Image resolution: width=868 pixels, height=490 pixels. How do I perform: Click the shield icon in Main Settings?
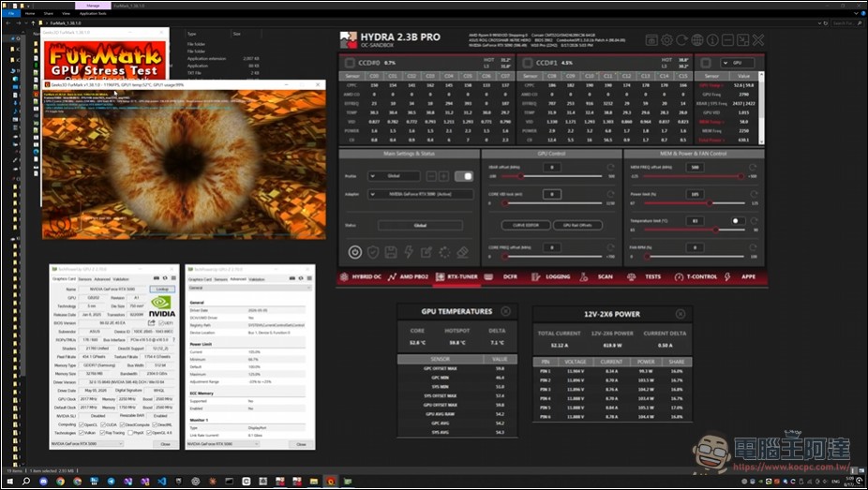click(x=373, y=252)
